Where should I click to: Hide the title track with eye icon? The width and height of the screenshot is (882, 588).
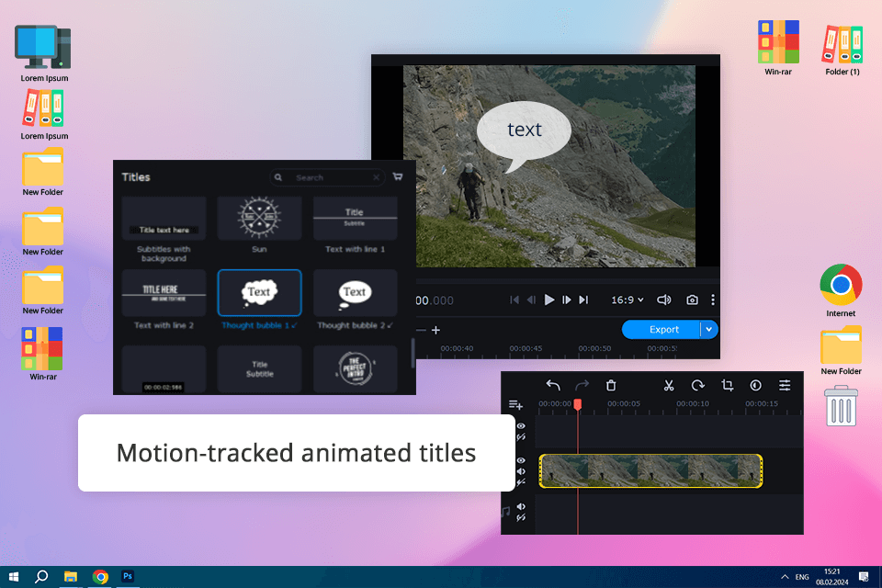coord(521,426)
